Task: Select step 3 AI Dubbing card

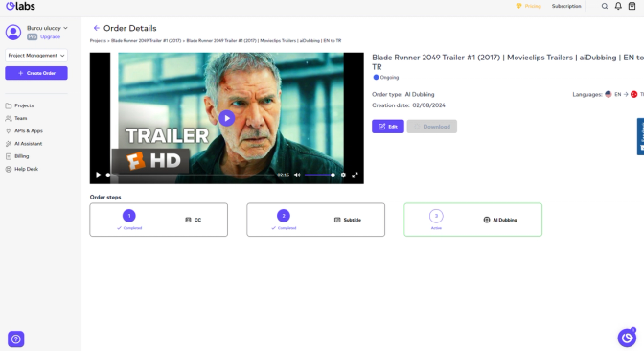Action: (x=473, y=220)
